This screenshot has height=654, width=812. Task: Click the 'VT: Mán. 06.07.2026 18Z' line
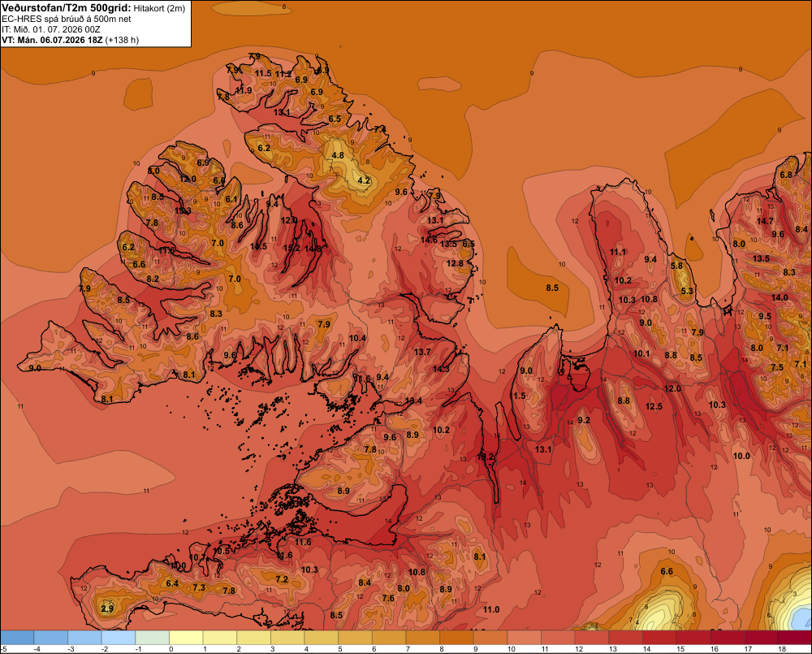coord(52,40)
